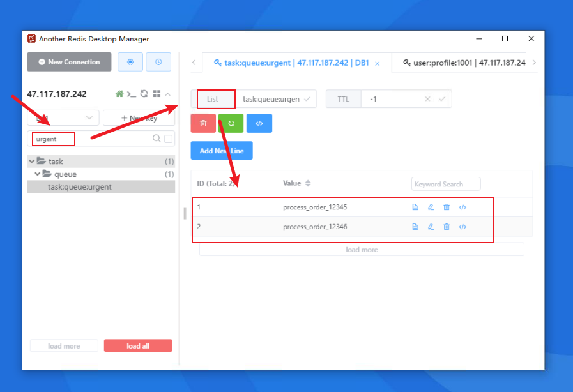The width and height of the screenshot is (573, 392).
Task: Open the Redis console terminal icon
Action: (132, 94)
